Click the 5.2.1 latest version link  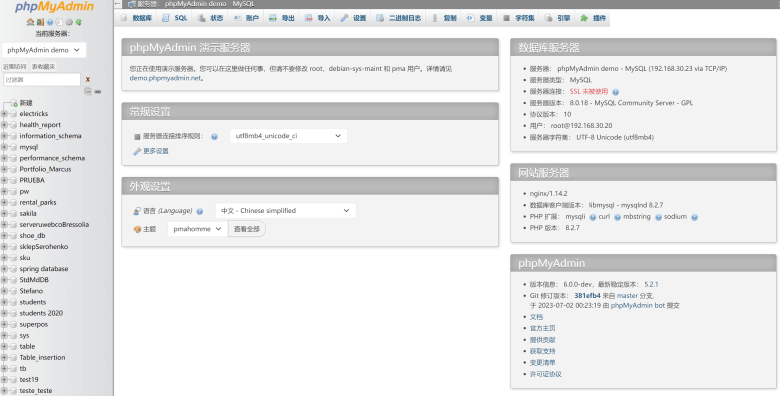[651, 285]
